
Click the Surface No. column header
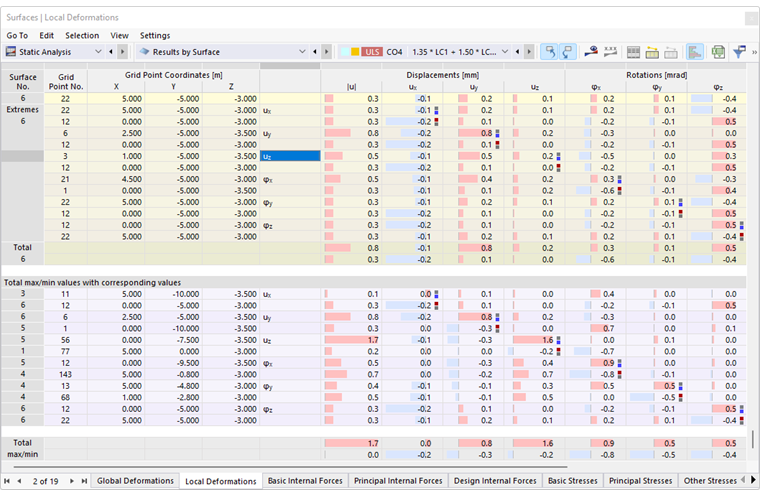click(x=22, y=81)
